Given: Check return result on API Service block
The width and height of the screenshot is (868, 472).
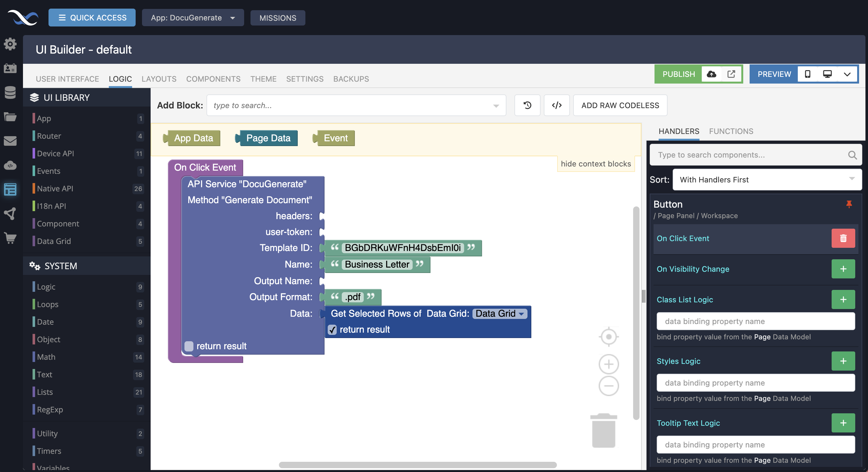Looking at the screenshot, I should (x=189, y=346).
